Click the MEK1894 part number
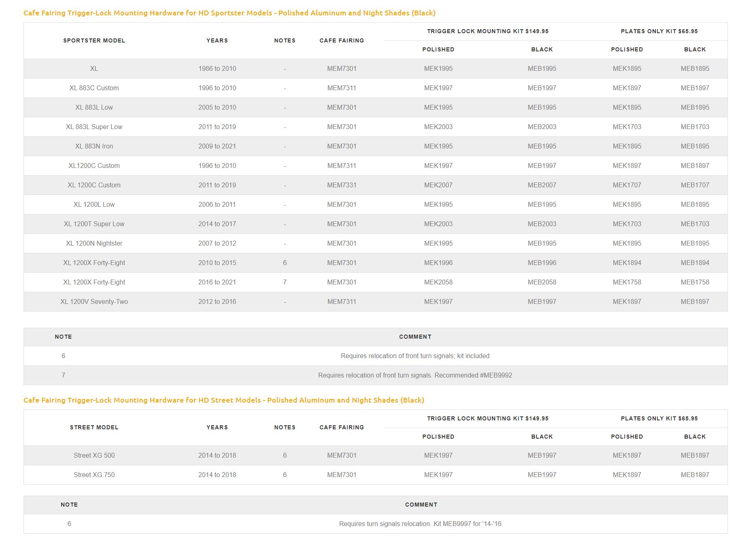The width and height of the screenshot is (753, 560). pyautogui.click(x=627, y=263)
